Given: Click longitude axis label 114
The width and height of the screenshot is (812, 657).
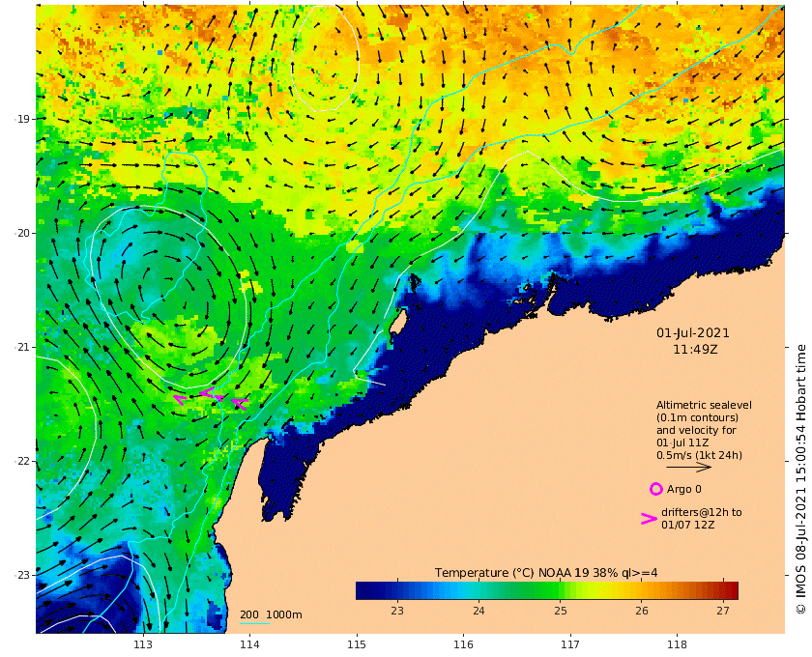Looking at the screenshot, I should [x=249, y=644].
